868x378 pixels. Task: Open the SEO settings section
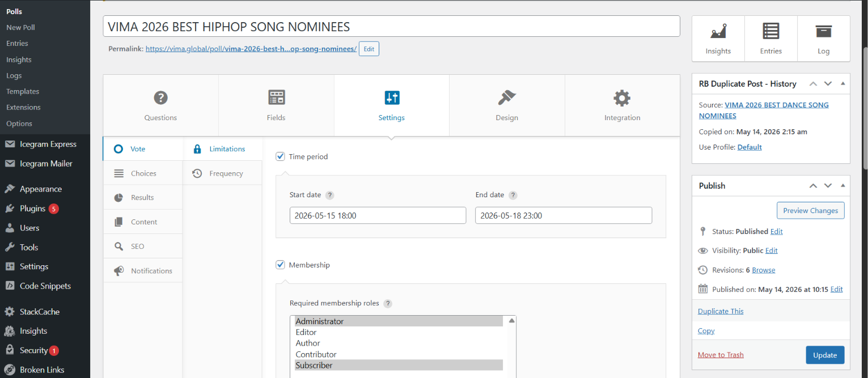pos(143,247)
